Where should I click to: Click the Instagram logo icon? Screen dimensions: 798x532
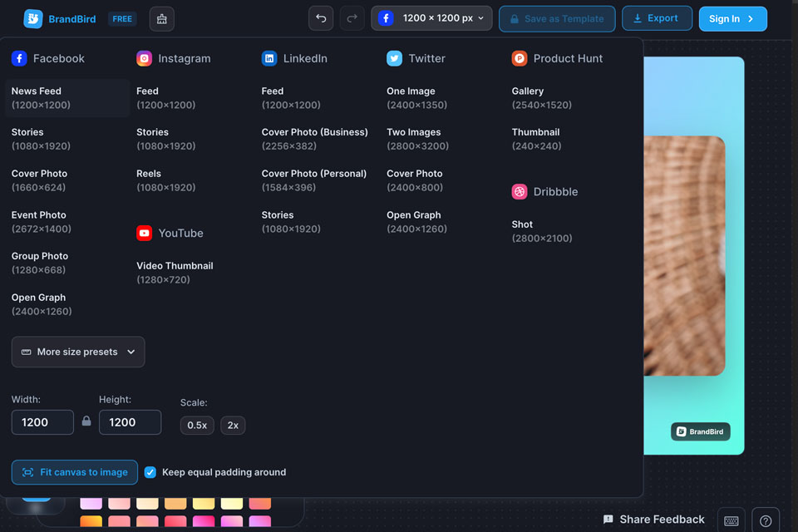tap(144, 58)
